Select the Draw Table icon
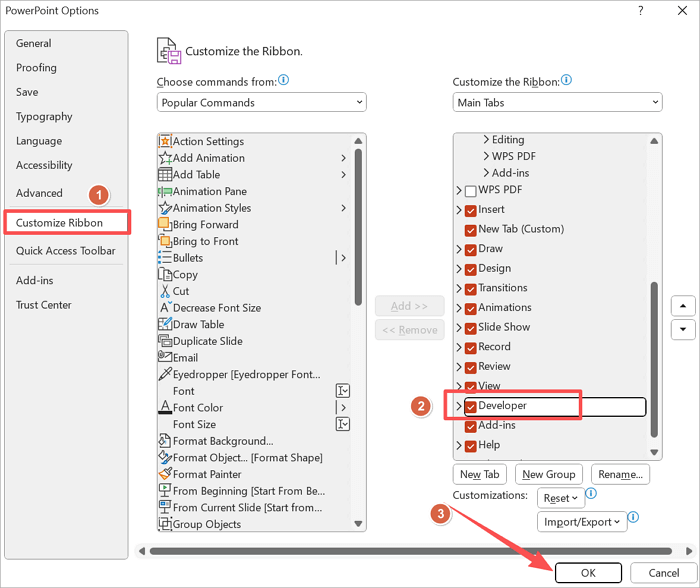Screen dimensions: 700x588 [165, 324]
